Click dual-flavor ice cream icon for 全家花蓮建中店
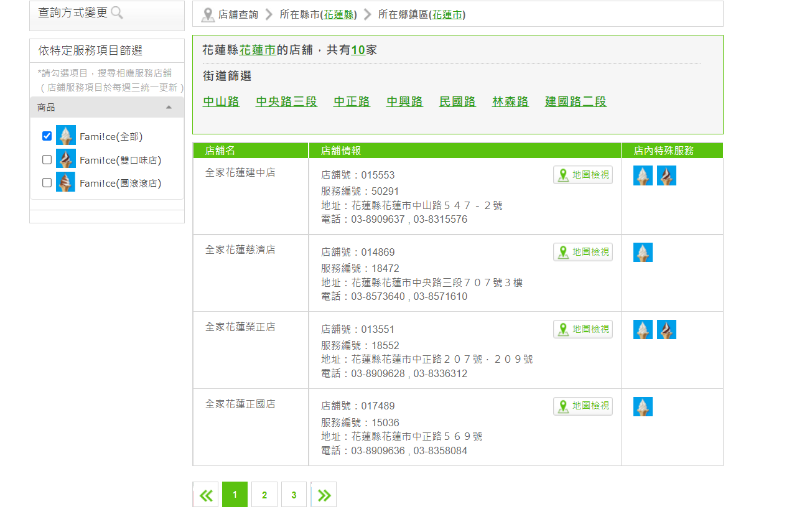This screenshot has height=532, width=802. click(666, 175)
